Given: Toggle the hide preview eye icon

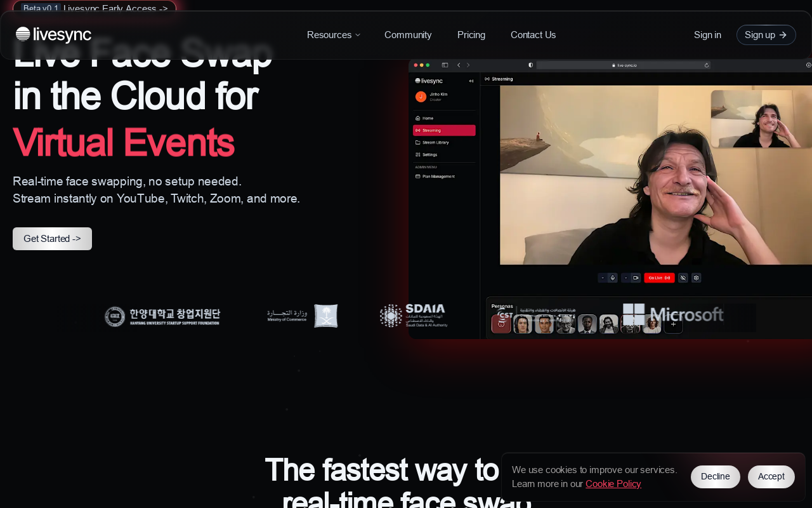Looking at the screenshot, I should tap(683, 277).
